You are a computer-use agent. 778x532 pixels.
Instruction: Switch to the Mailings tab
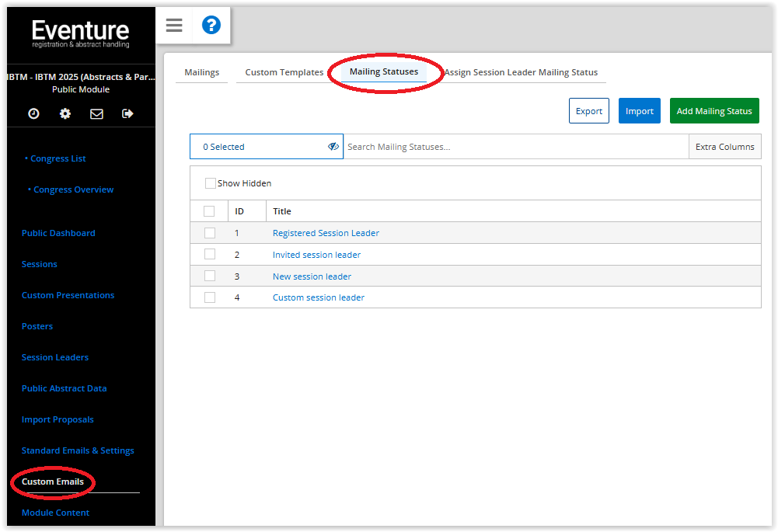(201, 72)
